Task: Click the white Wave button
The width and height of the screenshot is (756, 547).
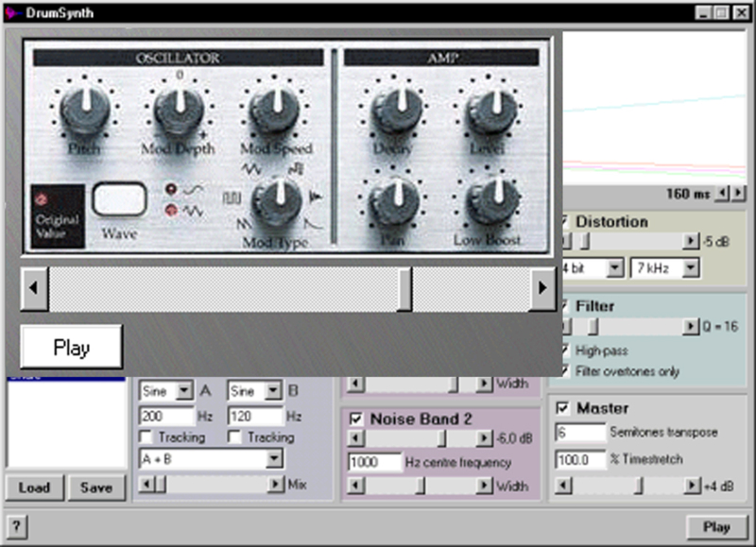Action: (x=120, y=198)
